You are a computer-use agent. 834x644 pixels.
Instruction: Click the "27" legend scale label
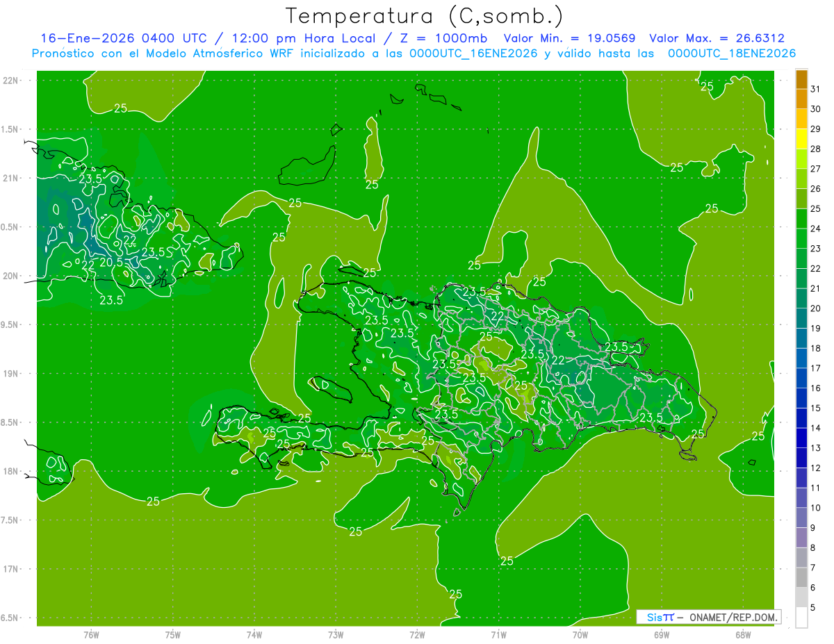(816, 169)
